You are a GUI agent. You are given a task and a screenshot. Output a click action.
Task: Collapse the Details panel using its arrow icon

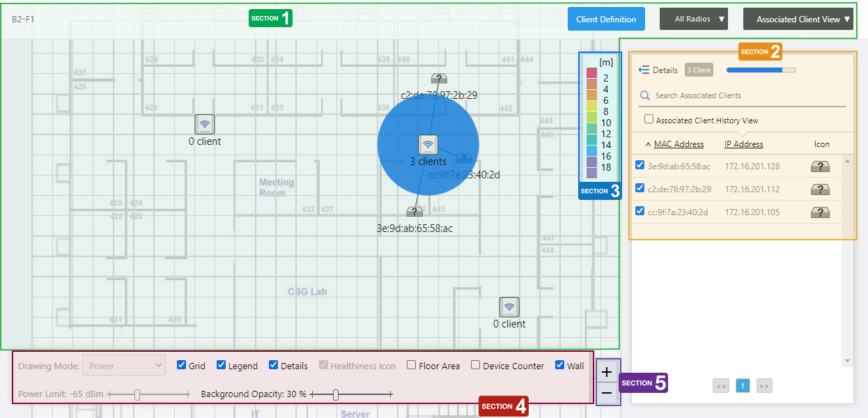(644, 70)
